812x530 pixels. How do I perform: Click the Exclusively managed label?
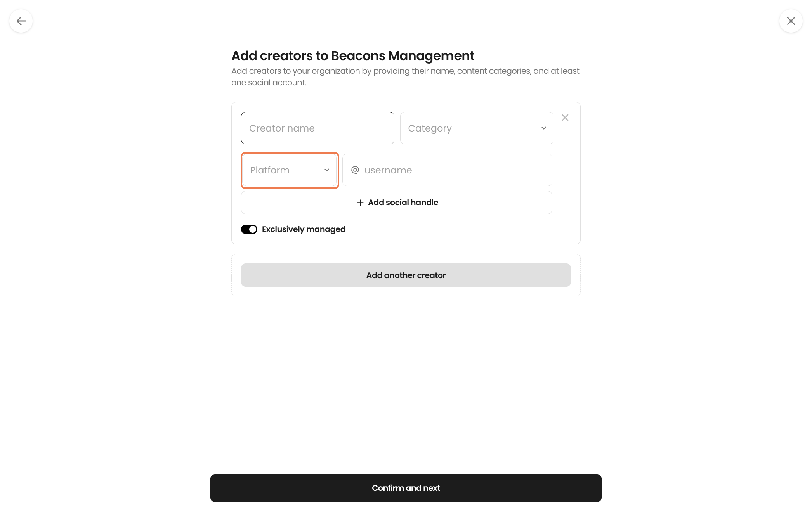click(x=304, y=229)
